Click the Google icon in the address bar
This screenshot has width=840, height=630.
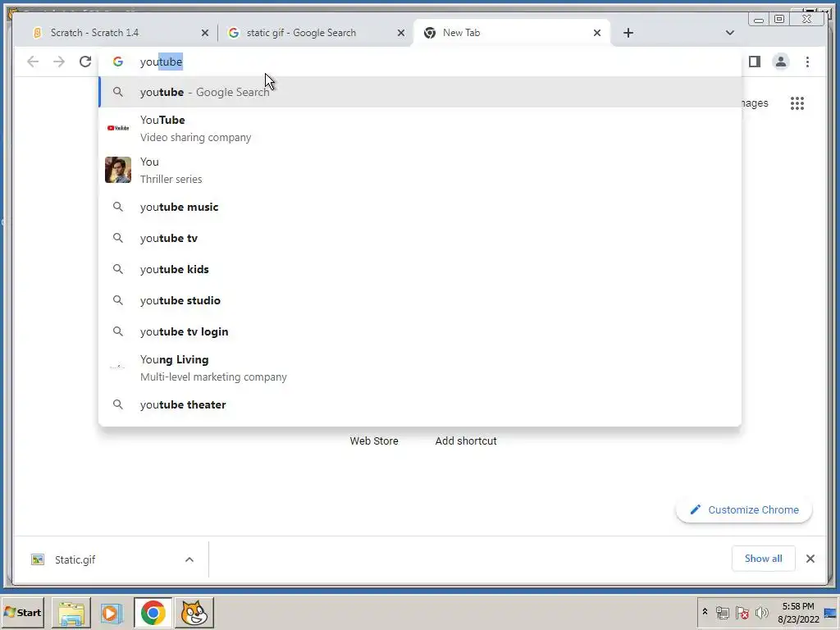pos(118,62)
